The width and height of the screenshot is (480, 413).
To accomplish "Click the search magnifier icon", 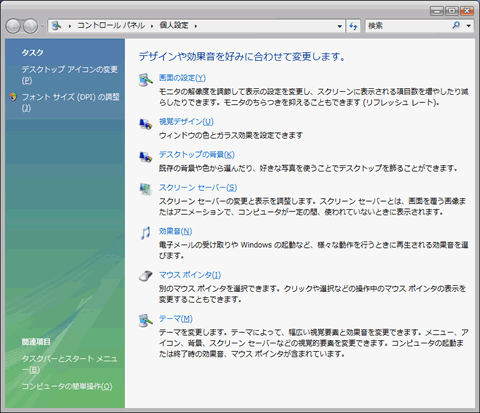I will [x=456, y=25].
